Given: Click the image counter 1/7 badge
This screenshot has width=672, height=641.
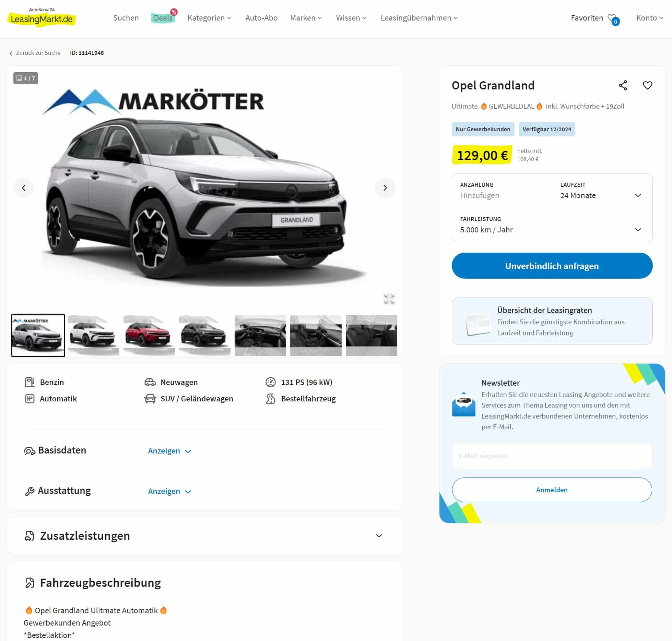Looking at the screenshot, I should [26, 78].
